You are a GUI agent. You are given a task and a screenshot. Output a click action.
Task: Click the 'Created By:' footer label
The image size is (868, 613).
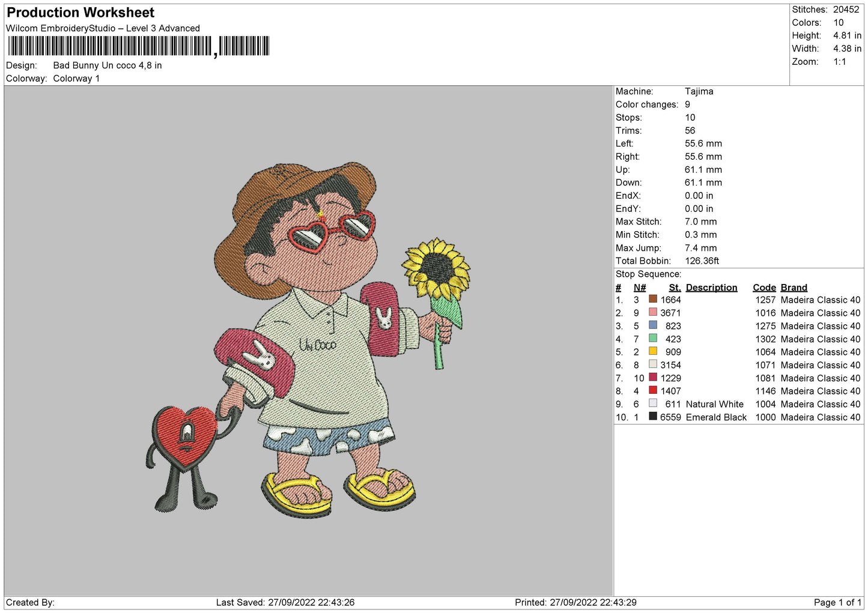click(x=30, y=603)
